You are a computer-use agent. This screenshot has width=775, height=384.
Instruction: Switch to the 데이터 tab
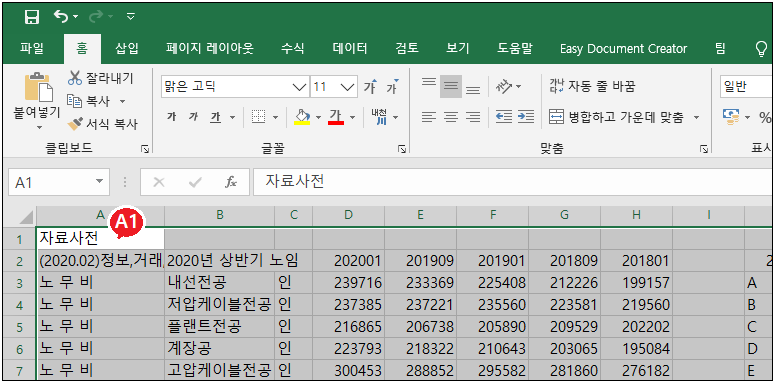350,48
